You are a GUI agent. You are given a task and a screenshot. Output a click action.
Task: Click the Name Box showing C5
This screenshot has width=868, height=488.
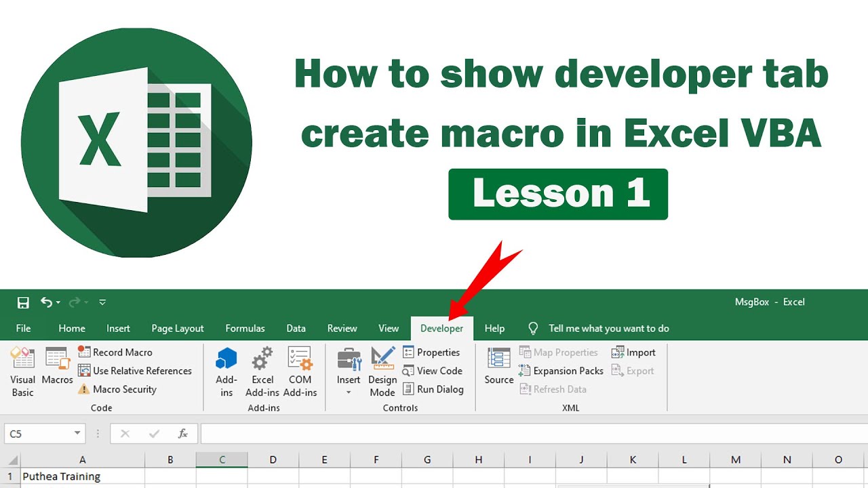click(x=38, y=434)
